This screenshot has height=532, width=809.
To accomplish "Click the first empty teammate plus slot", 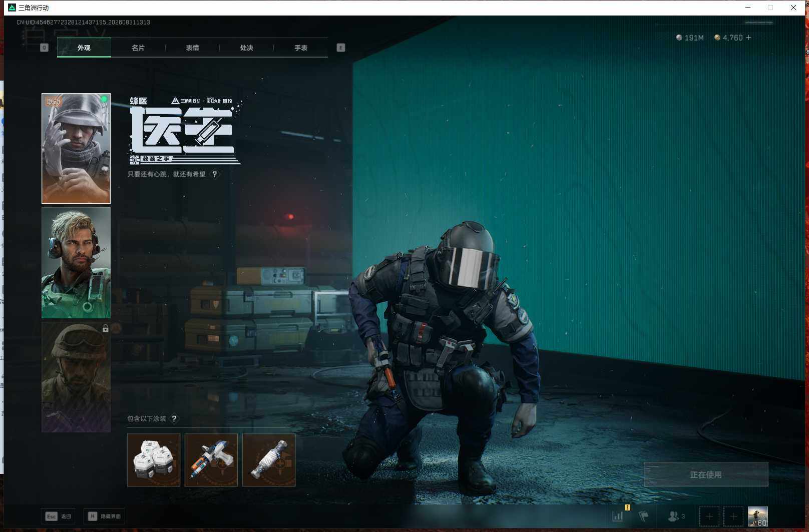I will (709, 516).
